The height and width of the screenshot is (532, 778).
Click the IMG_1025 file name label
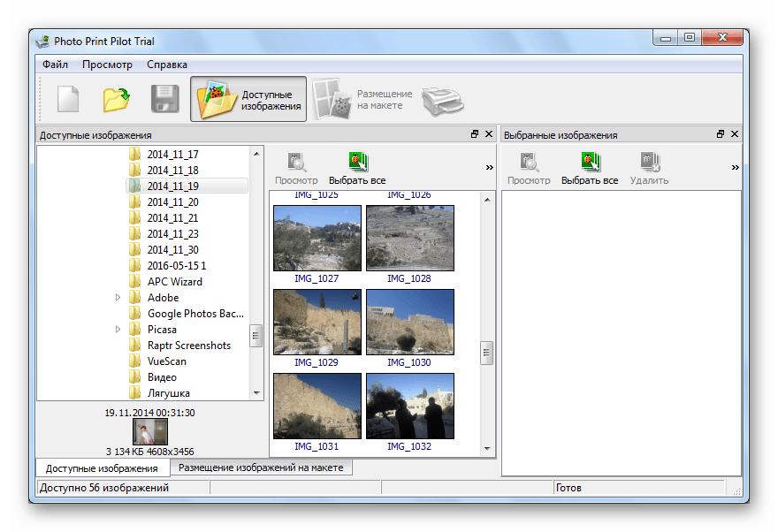pos(317,194)
